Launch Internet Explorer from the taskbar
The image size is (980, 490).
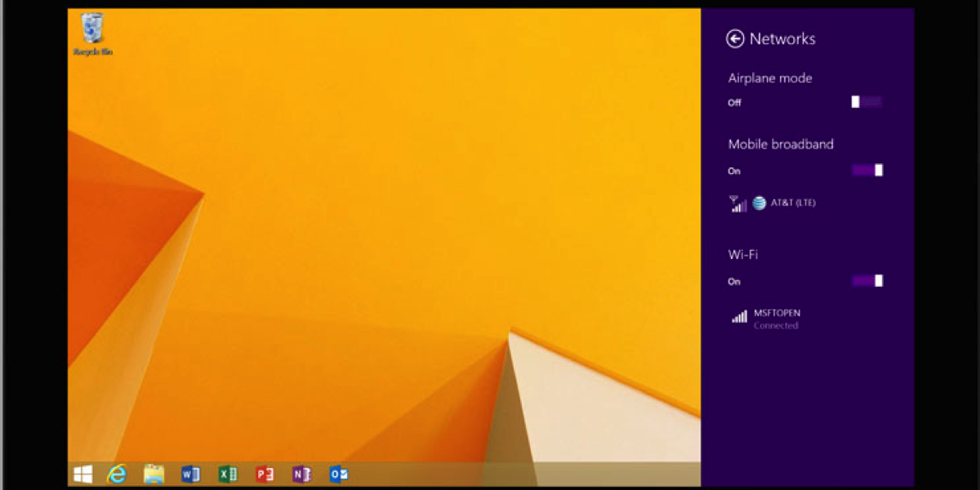click(118, 474)
